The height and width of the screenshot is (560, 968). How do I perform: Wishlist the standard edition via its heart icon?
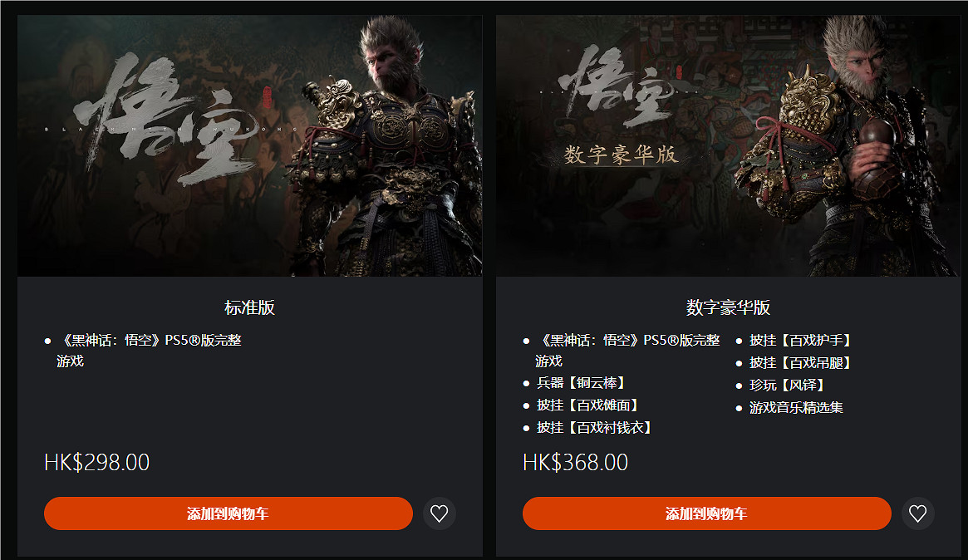(439, 513)
